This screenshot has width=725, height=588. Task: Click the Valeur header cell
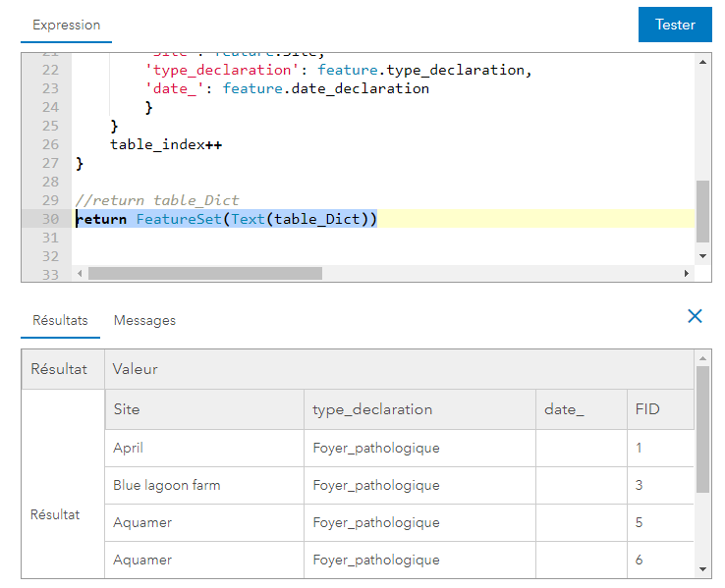[x=400, y=369]
